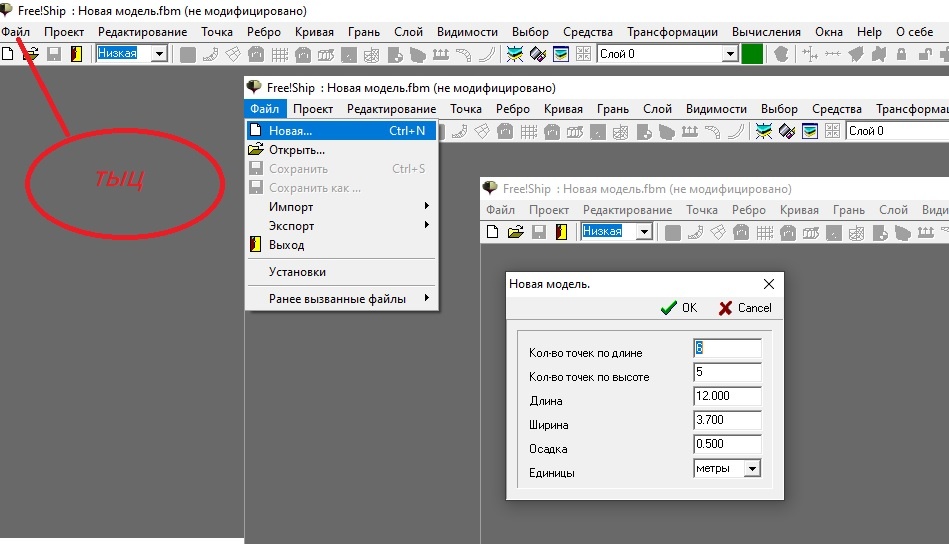
Task: Click the crown-shaped icon in front window toolbar
Action: pyautogui.click(x=925, y=233)
